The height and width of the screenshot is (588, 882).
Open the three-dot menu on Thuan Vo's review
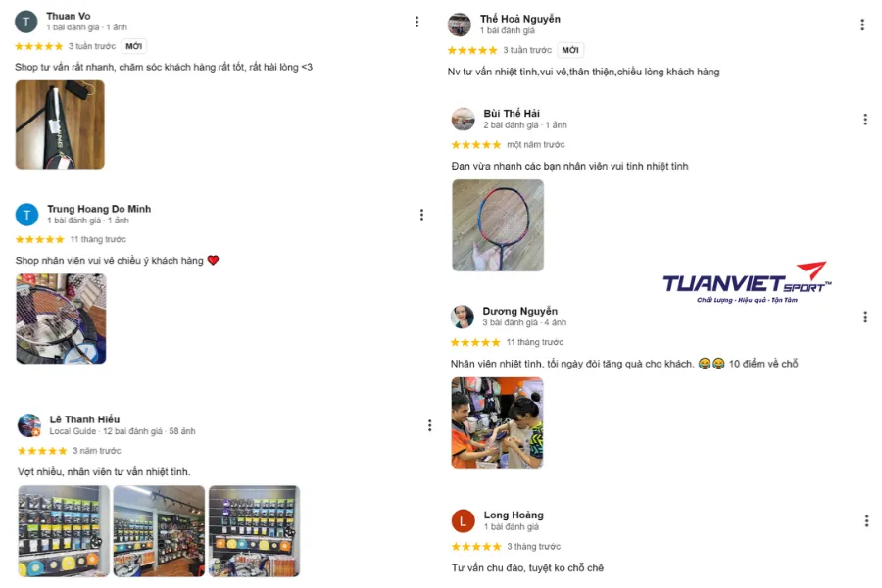pos(416,22)
